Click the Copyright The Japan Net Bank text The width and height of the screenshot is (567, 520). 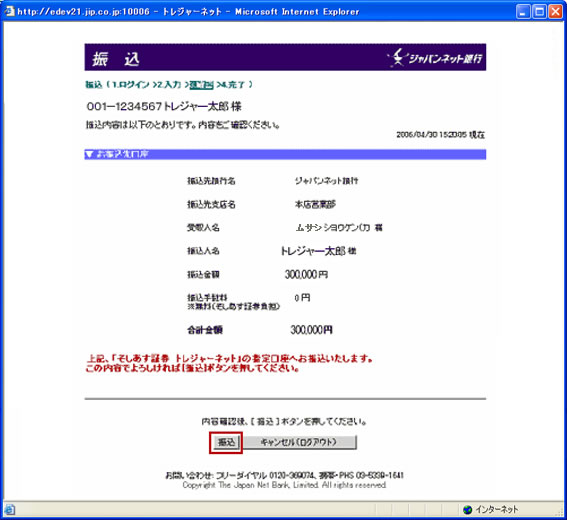tap(284, 485)
